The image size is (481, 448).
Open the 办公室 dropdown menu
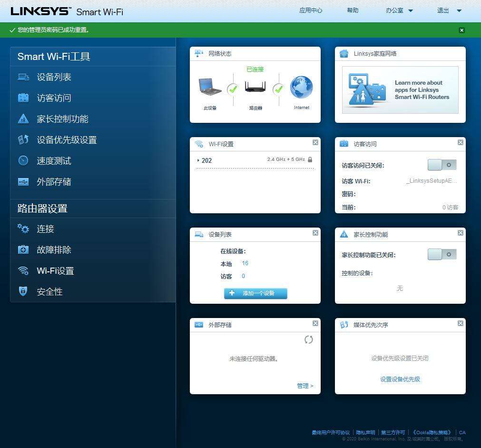point(399,10)
